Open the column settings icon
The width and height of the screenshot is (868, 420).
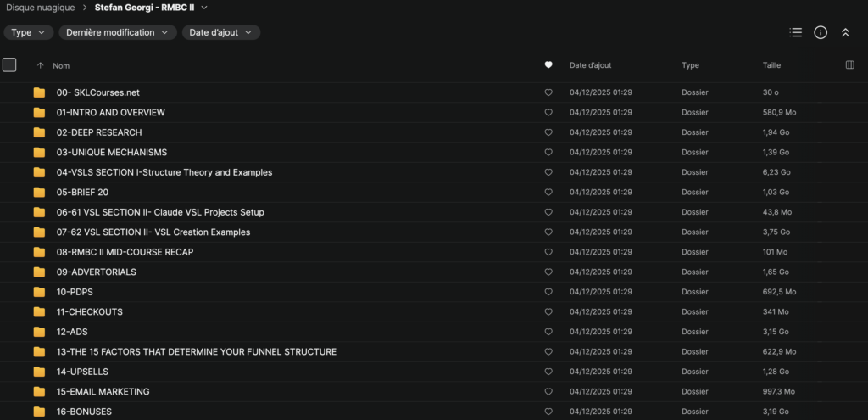tap(850, 65)
